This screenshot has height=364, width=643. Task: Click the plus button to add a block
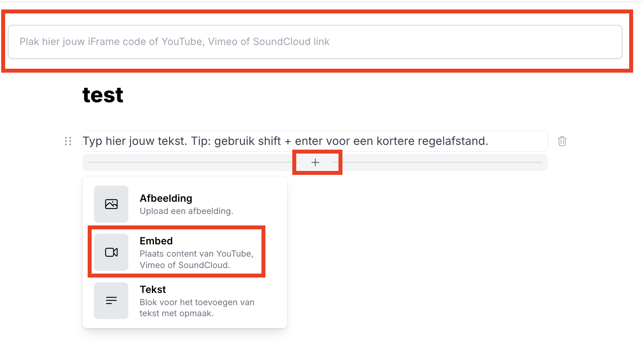tap(315, 163)
